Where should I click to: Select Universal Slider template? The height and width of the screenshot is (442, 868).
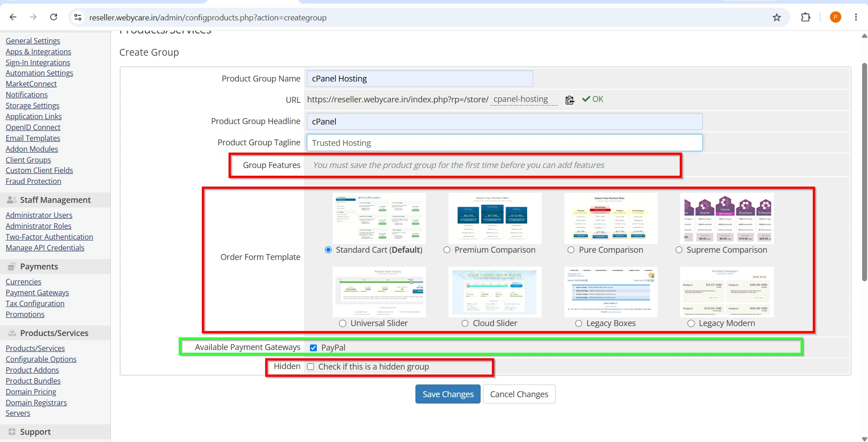pos(343,323)
